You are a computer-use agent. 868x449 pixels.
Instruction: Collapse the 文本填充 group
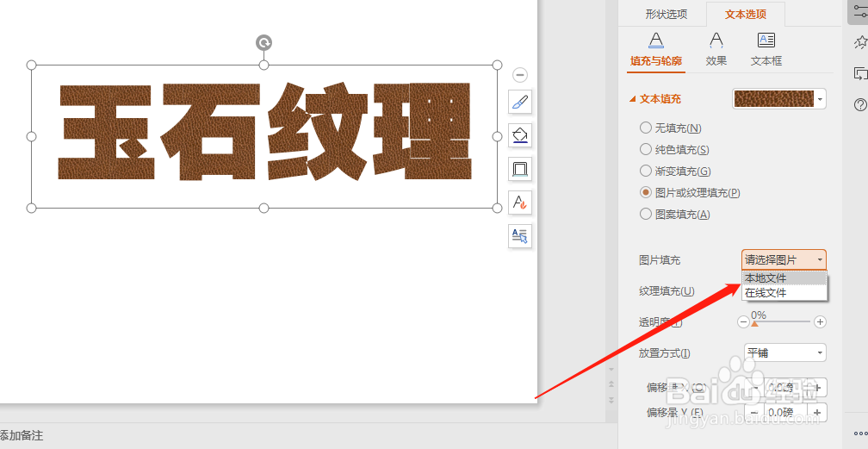(x=632, y=99)
